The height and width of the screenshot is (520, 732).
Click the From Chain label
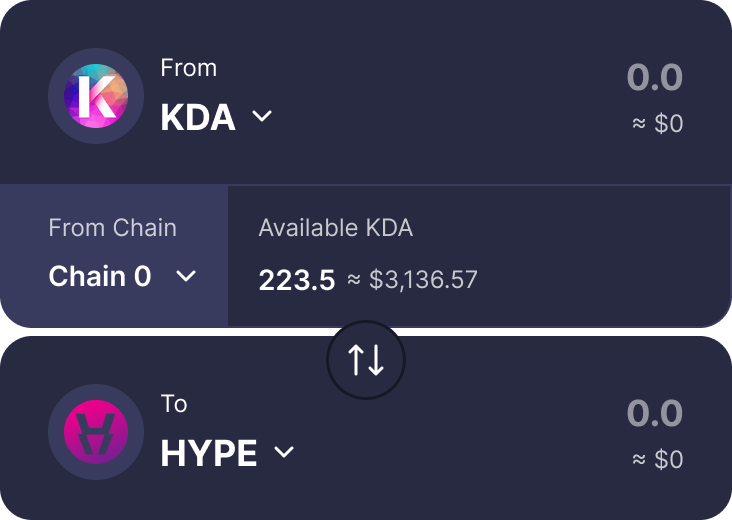113,228
